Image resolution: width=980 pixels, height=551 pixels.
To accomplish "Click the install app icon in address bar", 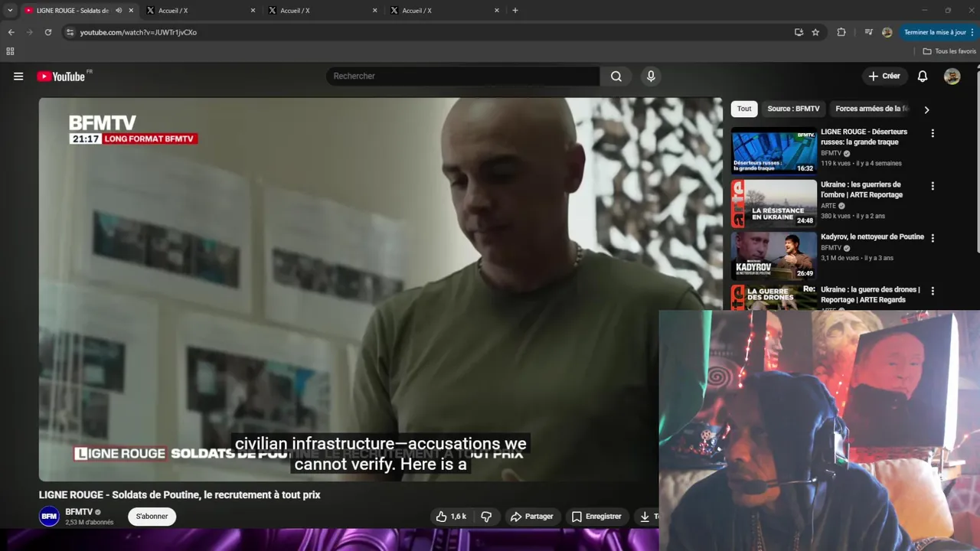I will pos(799,32).
